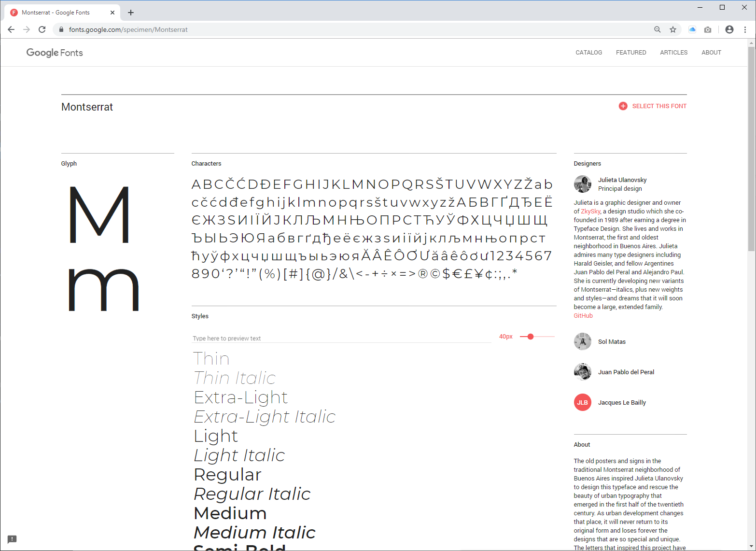Open a new browser tab
This screenshot has width=756, height=551.
pyautogui.click(x=131, y=13)
